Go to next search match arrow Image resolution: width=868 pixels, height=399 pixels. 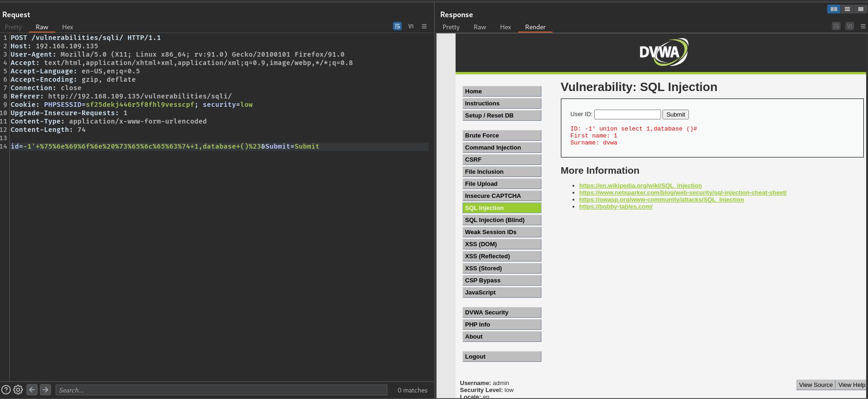(45, 390)
